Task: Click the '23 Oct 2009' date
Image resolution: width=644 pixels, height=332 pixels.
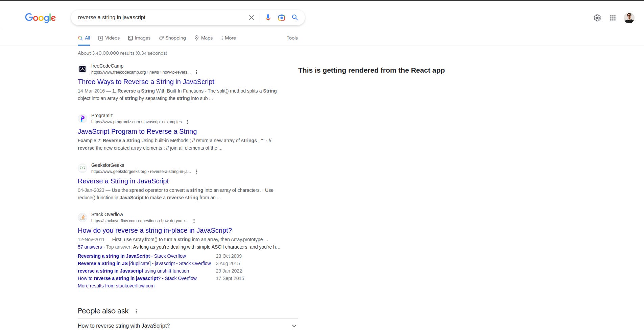Action: pyautogui.click(x=229, y=256)
